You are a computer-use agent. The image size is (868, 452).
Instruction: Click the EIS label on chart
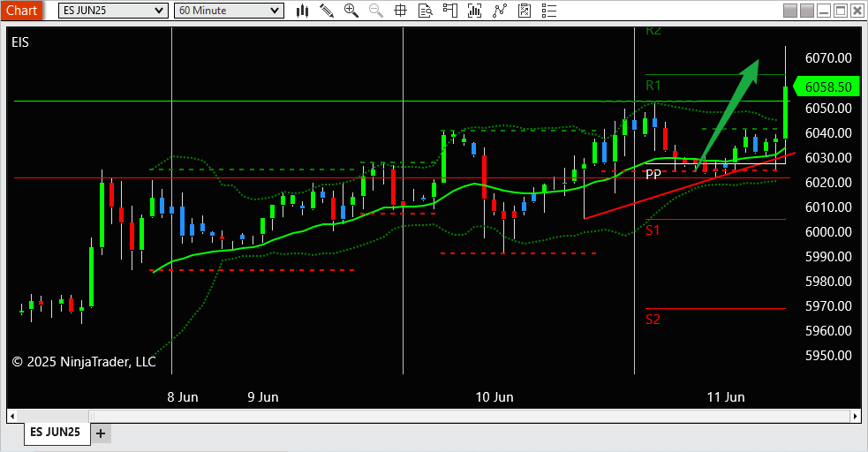20,42
